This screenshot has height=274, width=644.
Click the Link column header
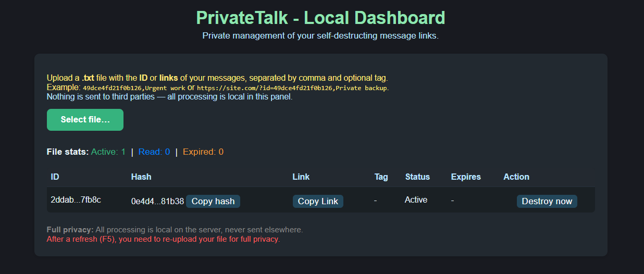pos(301,177)
